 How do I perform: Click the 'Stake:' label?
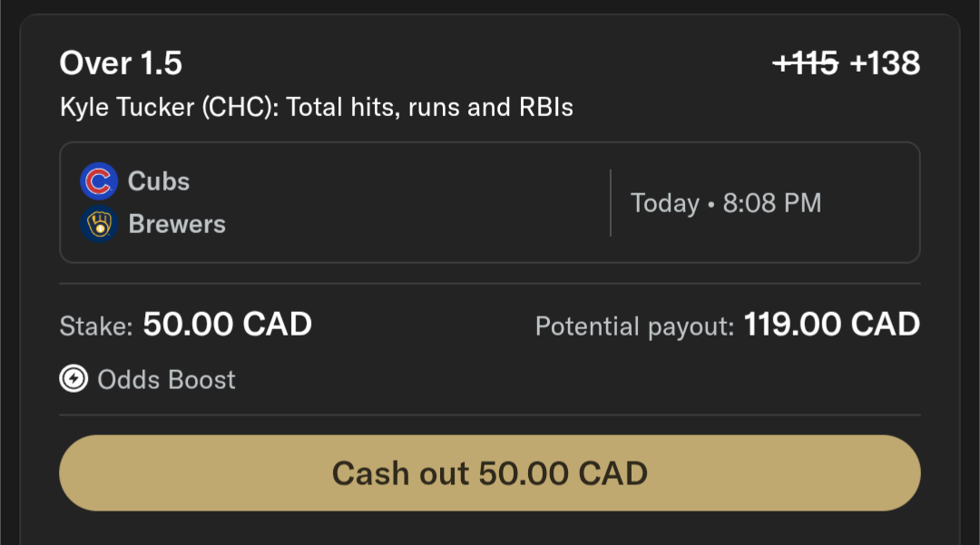click(x=97, y=326)
